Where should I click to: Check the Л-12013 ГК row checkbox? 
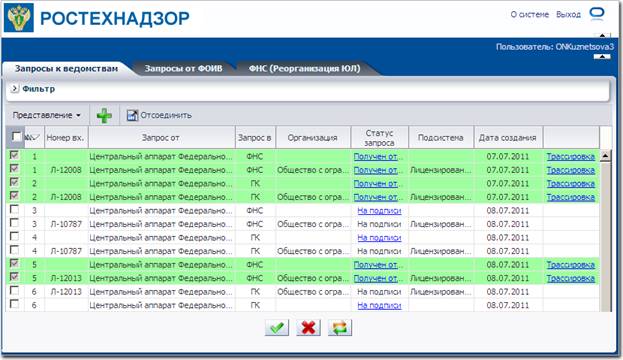pyautogui.click(x=14, y=290)
